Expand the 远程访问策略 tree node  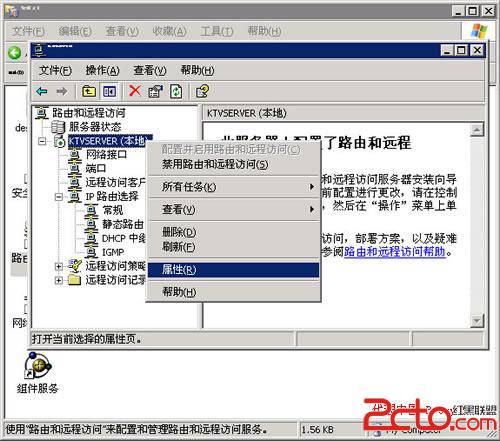pyautogui.click(x=59, y=266)
